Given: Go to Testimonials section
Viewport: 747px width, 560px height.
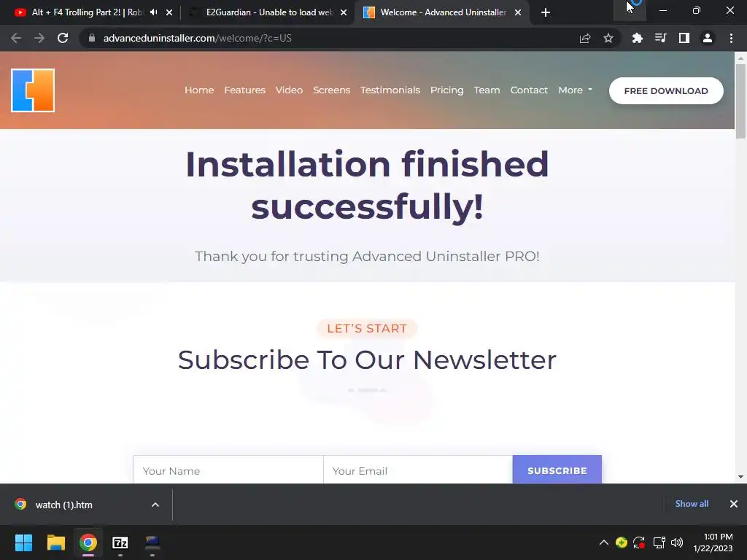Looking at the screenshot, I should (390, 90).
